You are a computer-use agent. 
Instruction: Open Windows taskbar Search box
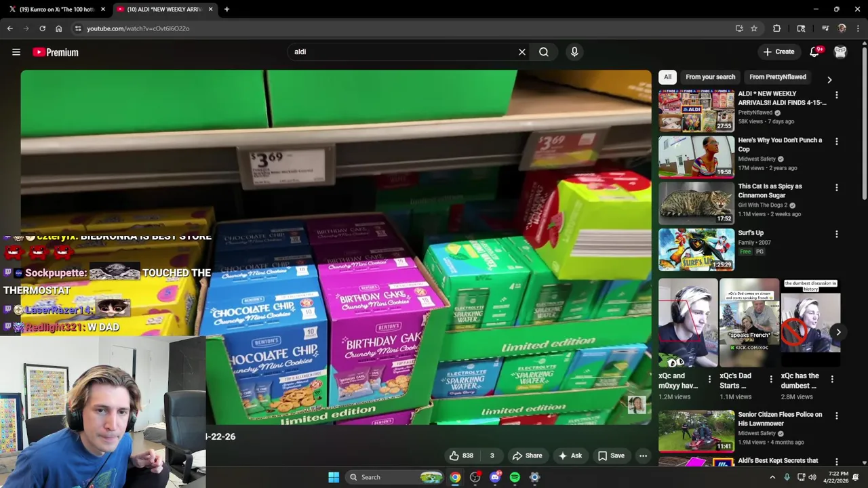coord(395,477)
